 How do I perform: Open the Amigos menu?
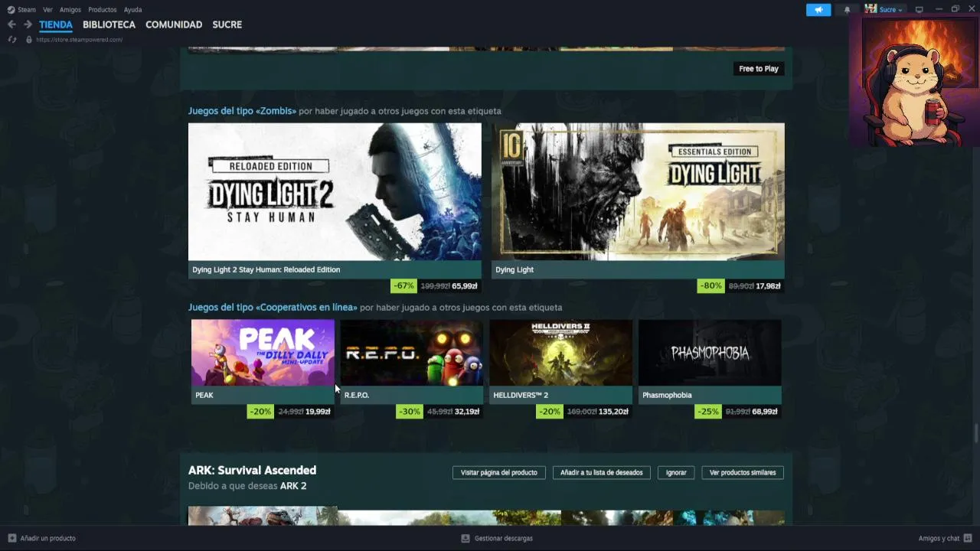click(70, 10)
